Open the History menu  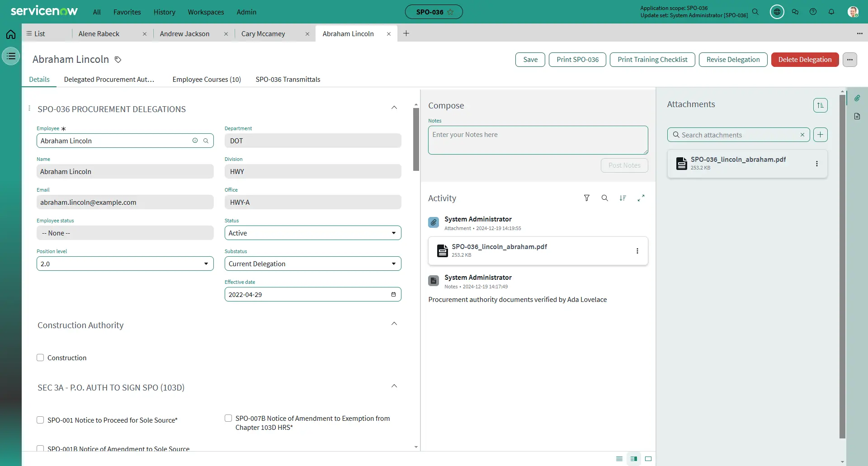[x=164, y=12]
